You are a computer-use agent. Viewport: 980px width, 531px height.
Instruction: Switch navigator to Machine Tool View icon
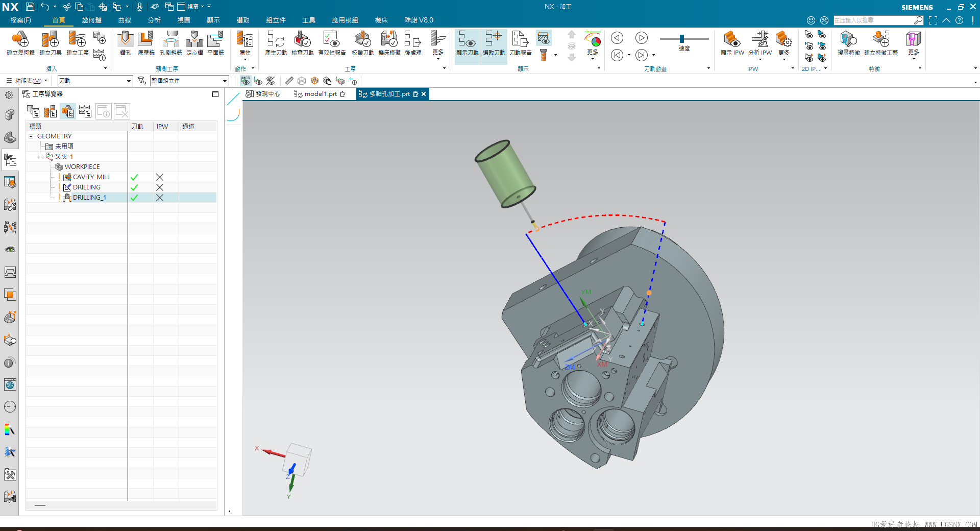click(51, 111)
